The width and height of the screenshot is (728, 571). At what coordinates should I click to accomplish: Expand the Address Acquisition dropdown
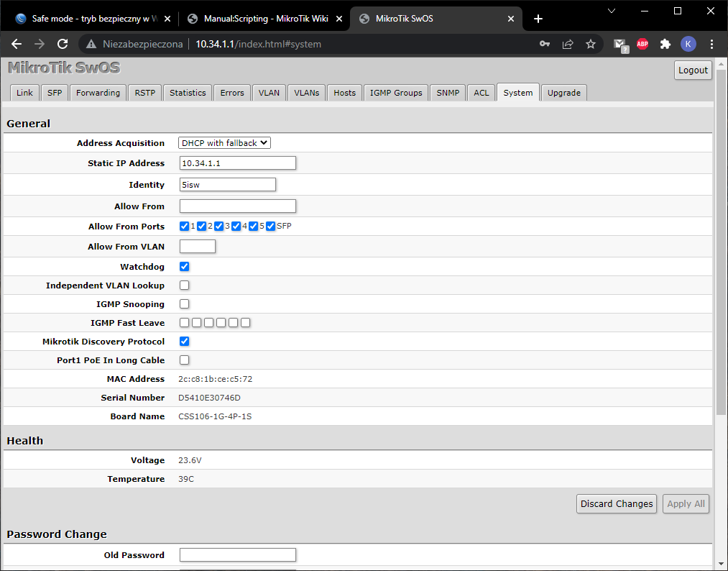224,142
